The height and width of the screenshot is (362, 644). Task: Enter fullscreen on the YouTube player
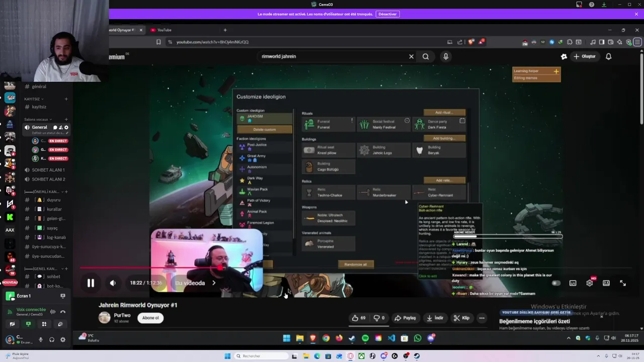pyautogui.click(x=623, y=283)
